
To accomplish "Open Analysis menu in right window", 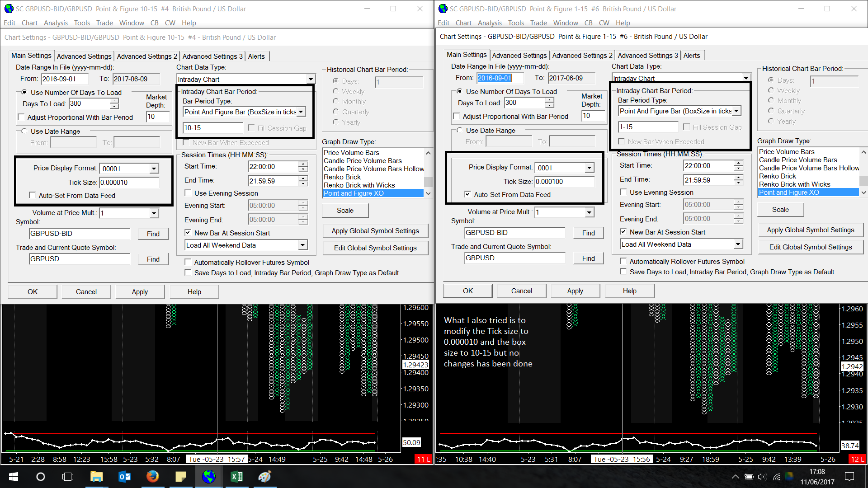I will pyautogui.click(x=489, y=23).
